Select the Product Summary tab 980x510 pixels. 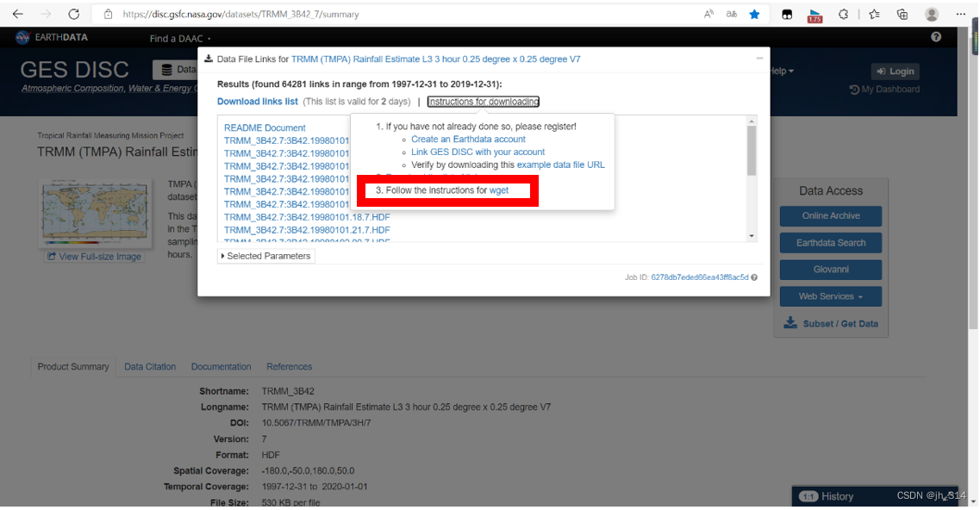click(x=73, y=367)
